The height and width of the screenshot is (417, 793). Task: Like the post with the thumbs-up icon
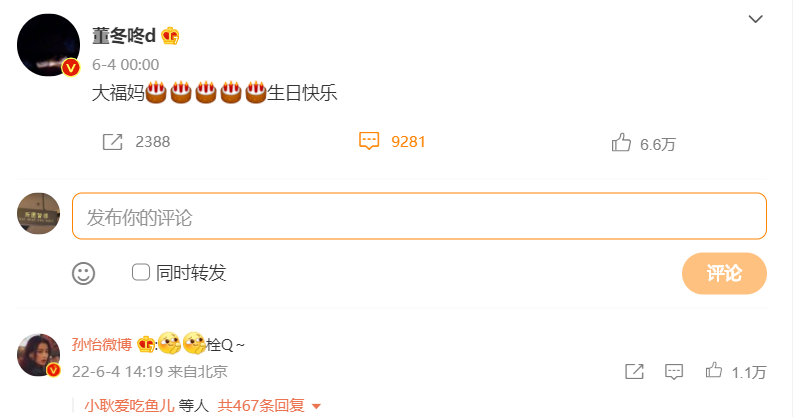(621, 143)
